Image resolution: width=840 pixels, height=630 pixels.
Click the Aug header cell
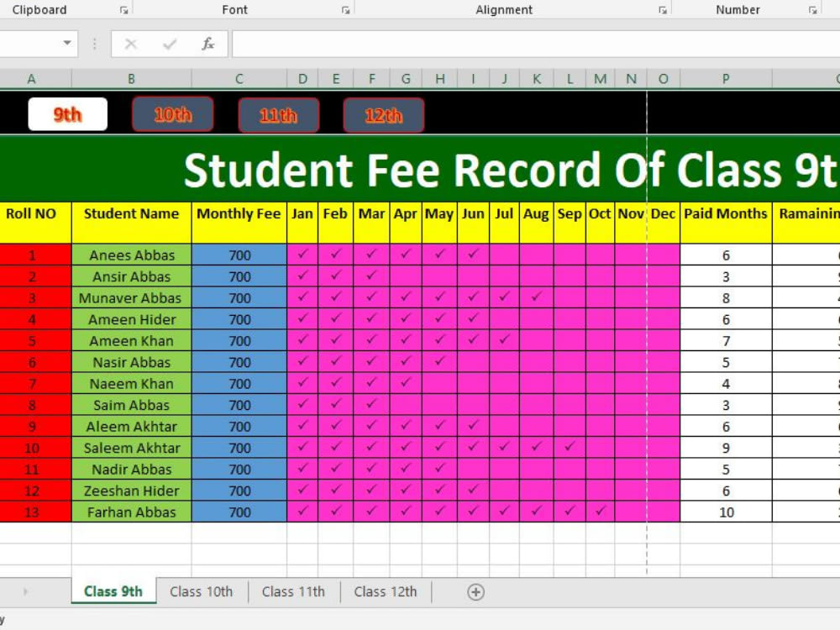tap(537, 223)
